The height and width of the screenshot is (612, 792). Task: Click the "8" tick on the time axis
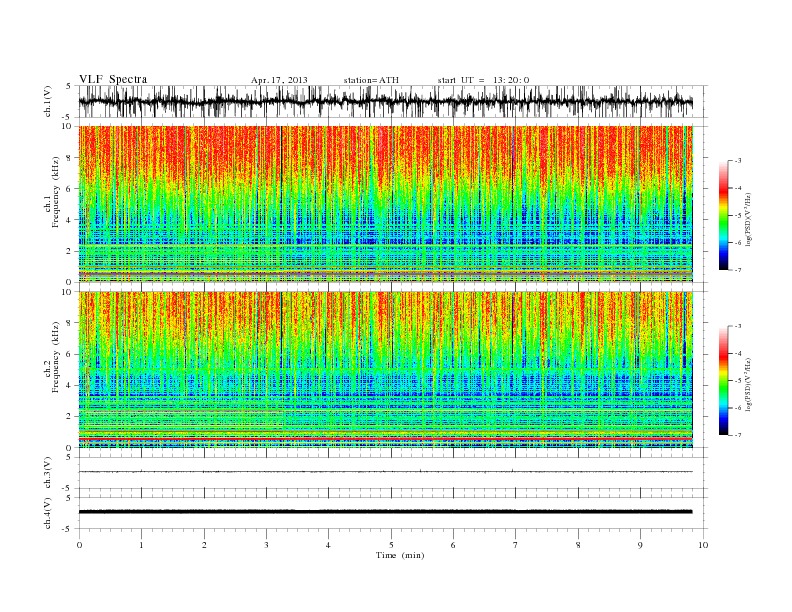[x=578, y=545]
